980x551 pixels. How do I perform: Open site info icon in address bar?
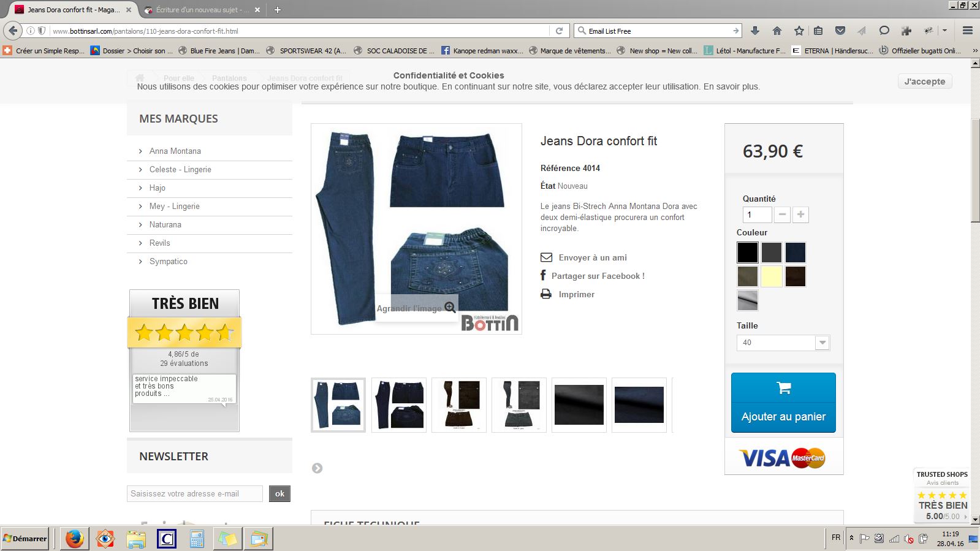pyautogui.click(x=31, y=31)
